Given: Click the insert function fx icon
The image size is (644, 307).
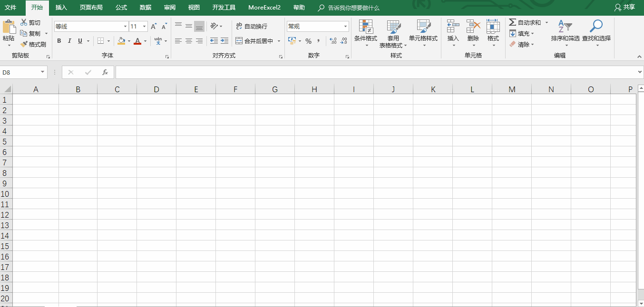Looking at the screenshot, I should (105, 72).
